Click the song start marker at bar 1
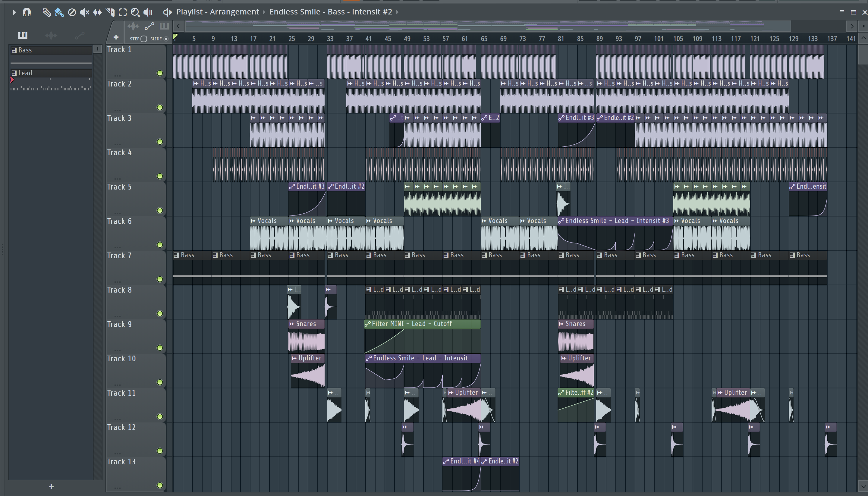The height and width of the screenshot is (496, 868). pos(175,37)
